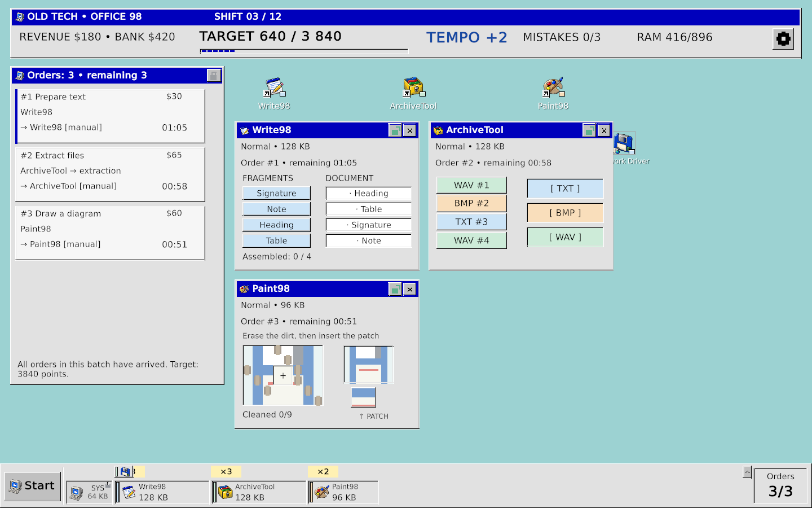Select the WAV #4 file in ArchiveTool
This screenshot has width=812, height=508.
(x=471, y=240)
